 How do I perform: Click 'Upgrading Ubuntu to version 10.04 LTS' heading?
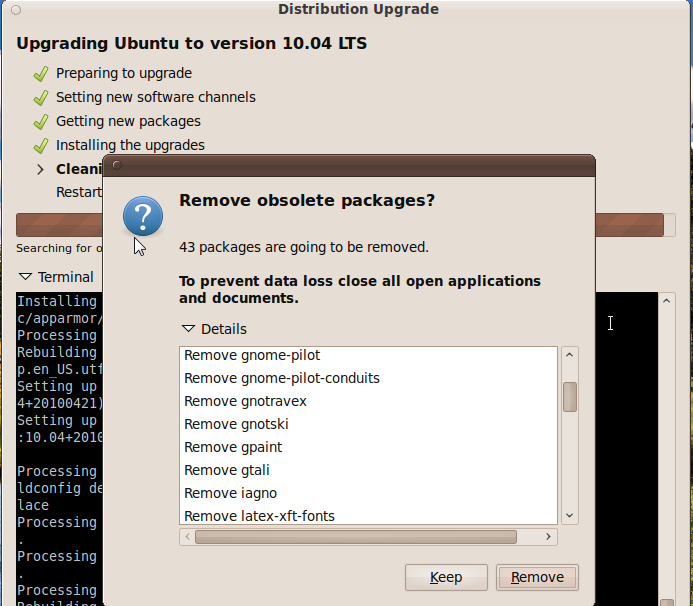click(x=192, y=43)
